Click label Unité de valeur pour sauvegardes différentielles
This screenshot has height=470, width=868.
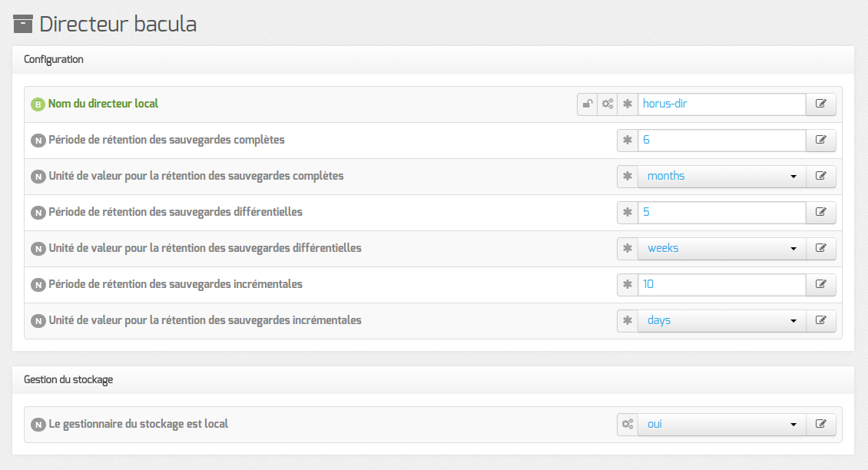[x=205, y=248]
